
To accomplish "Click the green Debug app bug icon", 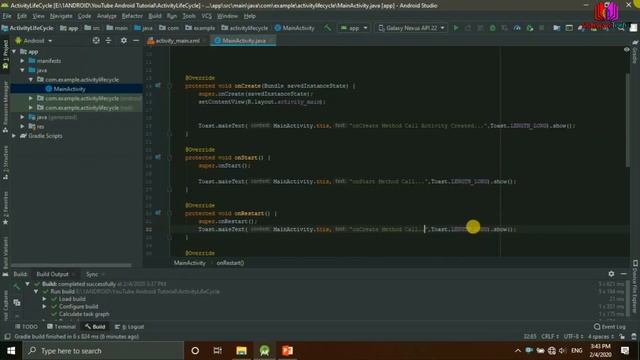I will (493, 28).
